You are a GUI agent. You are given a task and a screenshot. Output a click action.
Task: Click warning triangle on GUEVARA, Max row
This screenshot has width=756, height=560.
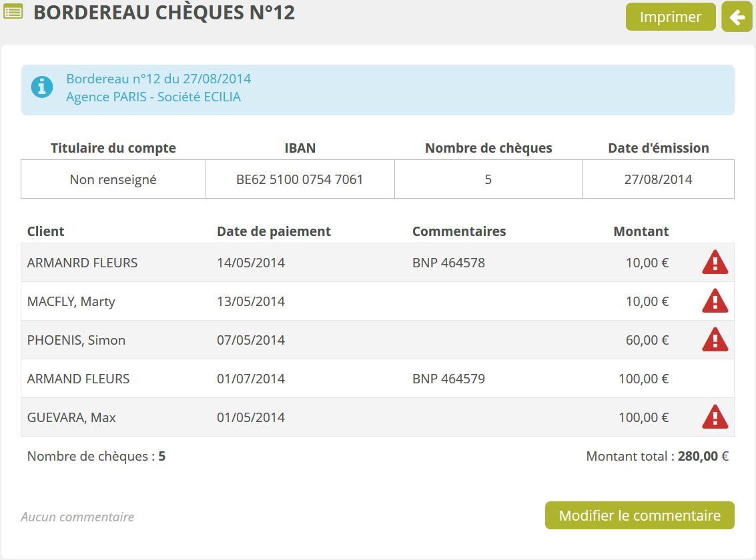coord(715,417)
